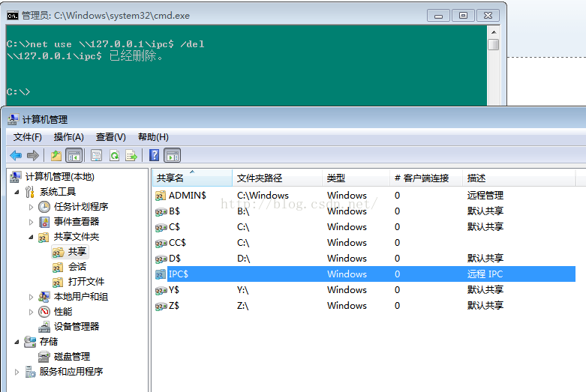Select the ADMIN$ share name text

point(188,196)
